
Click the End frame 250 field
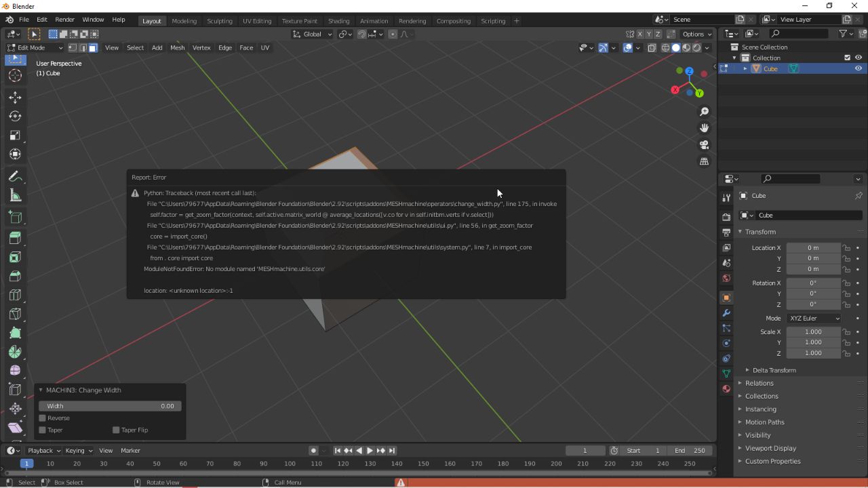690,451
